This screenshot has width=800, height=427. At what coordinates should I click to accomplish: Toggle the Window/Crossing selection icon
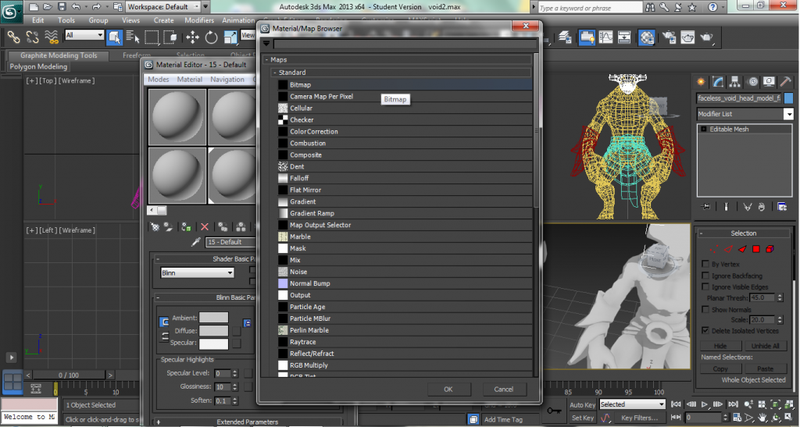170,37
